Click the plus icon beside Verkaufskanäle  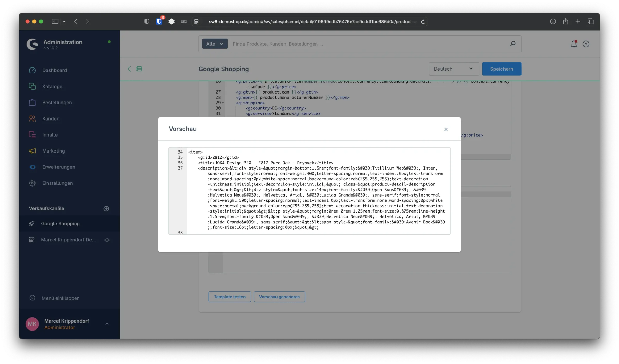point(106,209)
